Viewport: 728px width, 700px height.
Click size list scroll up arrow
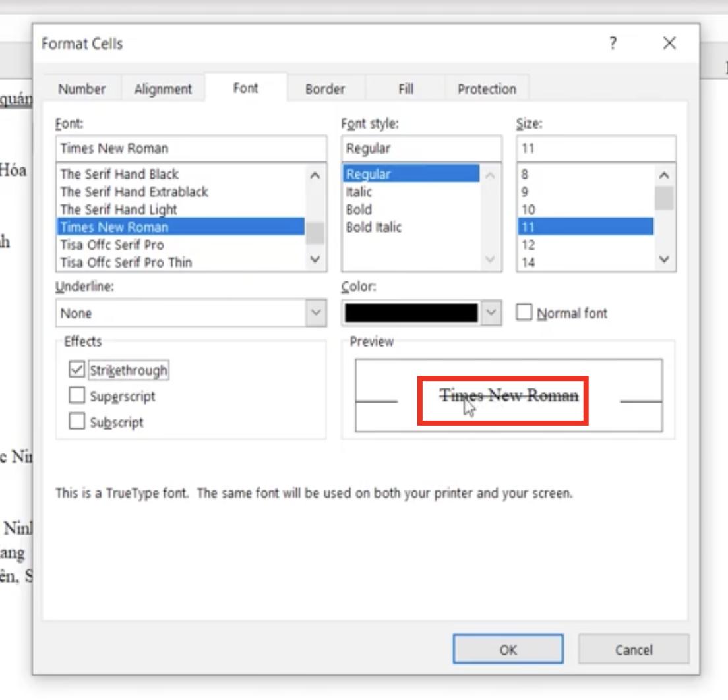(664, 175)
